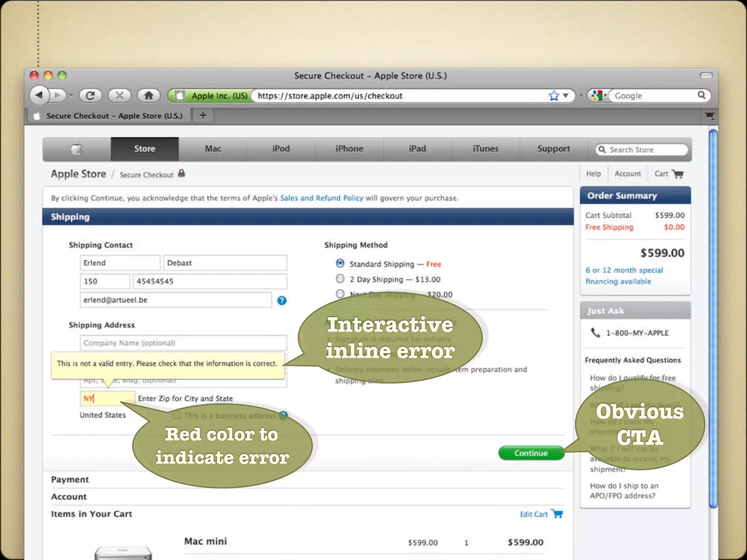
Task: Reload the checkout page
Action: pyautogui.click(x=90, y=96)
